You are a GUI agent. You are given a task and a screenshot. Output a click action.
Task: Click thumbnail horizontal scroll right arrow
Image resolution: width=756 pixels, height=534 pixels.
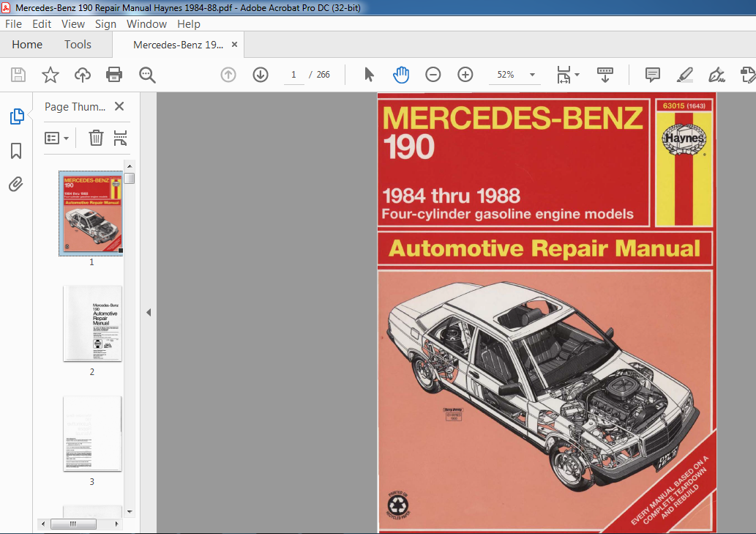116,524
